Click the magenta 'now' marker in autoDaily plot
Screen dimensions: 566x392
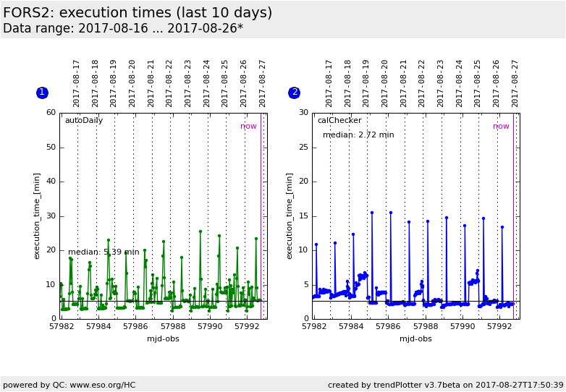(x=248, y=127)
